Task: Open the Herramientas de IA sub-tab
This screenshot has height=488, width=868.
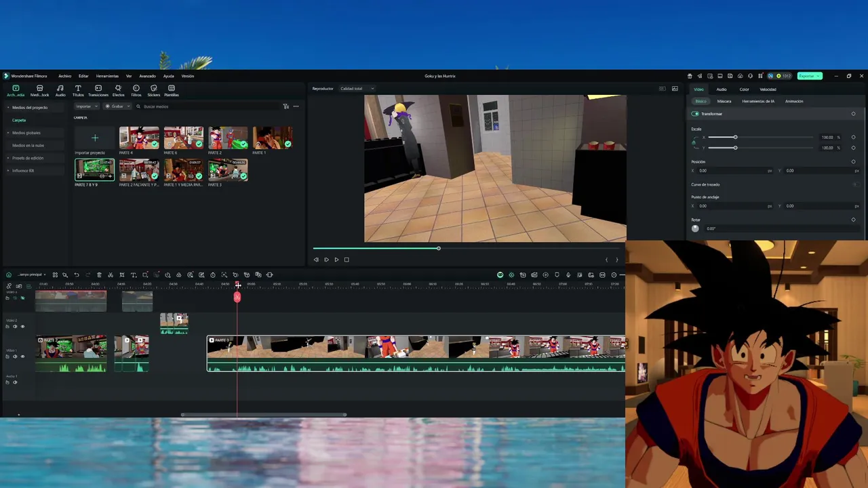Action: coord(758,101)
